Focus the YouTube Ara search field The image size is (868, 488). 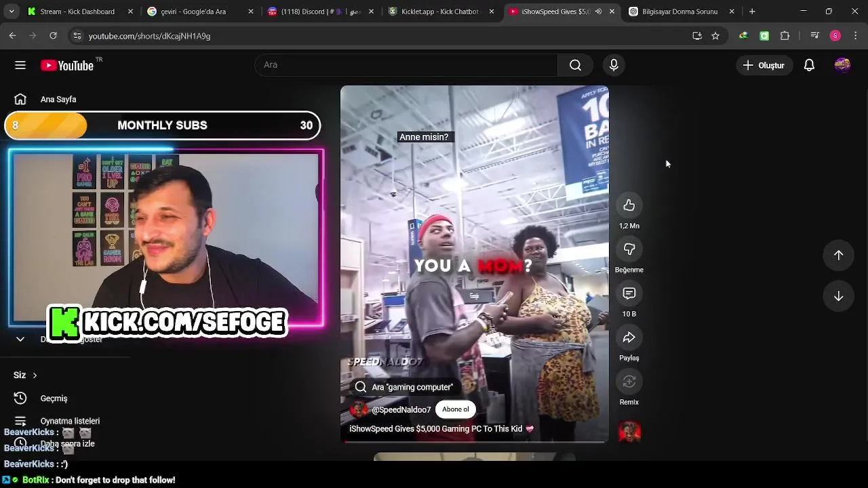click(407, 65)
